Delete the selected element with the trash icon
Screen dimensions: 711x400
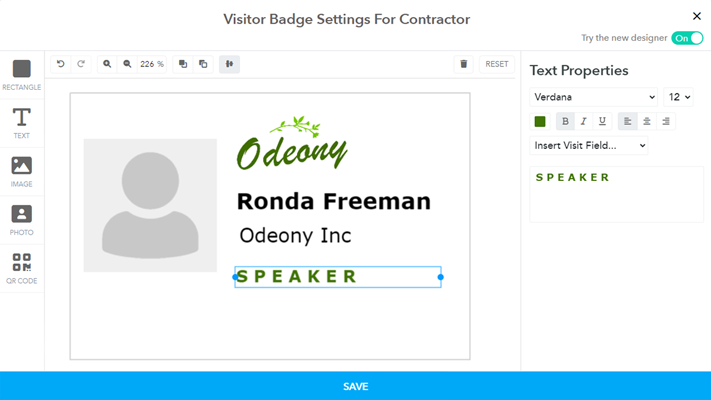(463, 64)
